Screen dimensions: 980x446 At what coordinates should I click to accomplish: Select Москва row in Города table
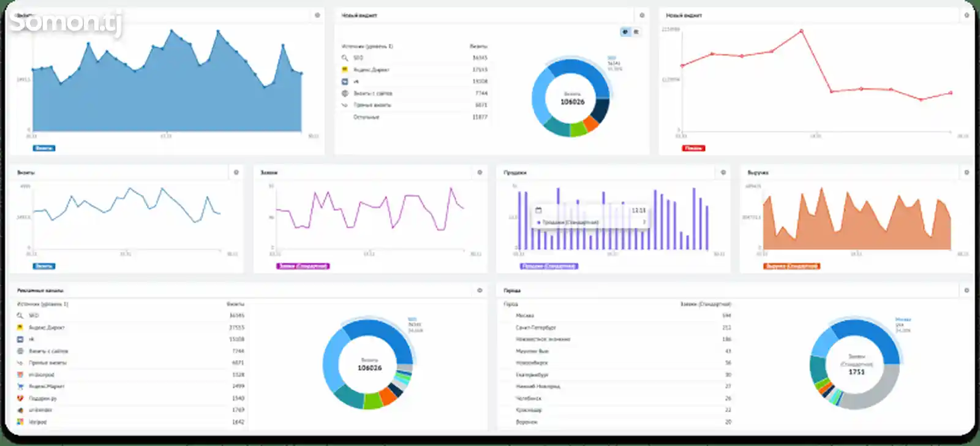coord(617,316)
